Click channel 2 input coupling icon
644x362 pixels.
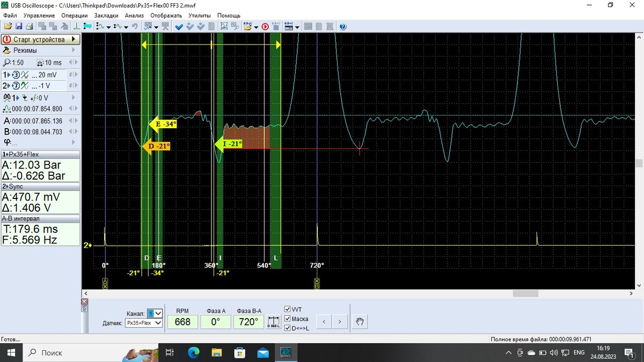point(25,86)
